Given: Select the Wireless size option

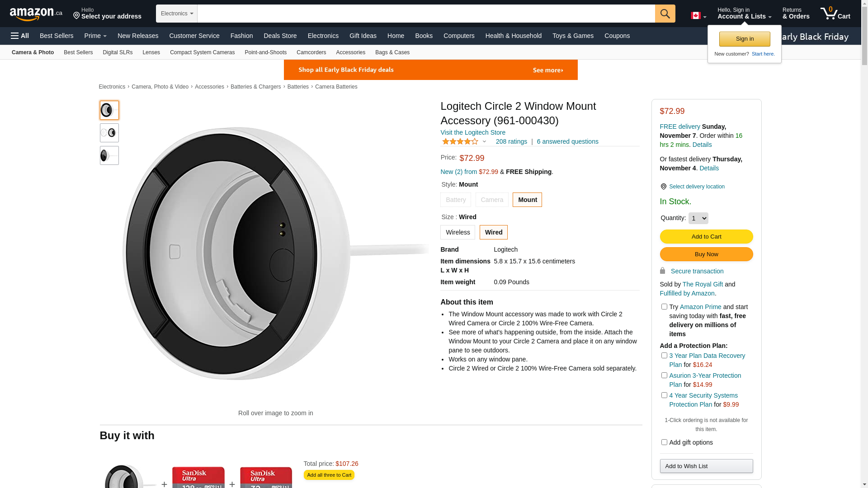Looking at the screenshot, I should coord(458,232).
